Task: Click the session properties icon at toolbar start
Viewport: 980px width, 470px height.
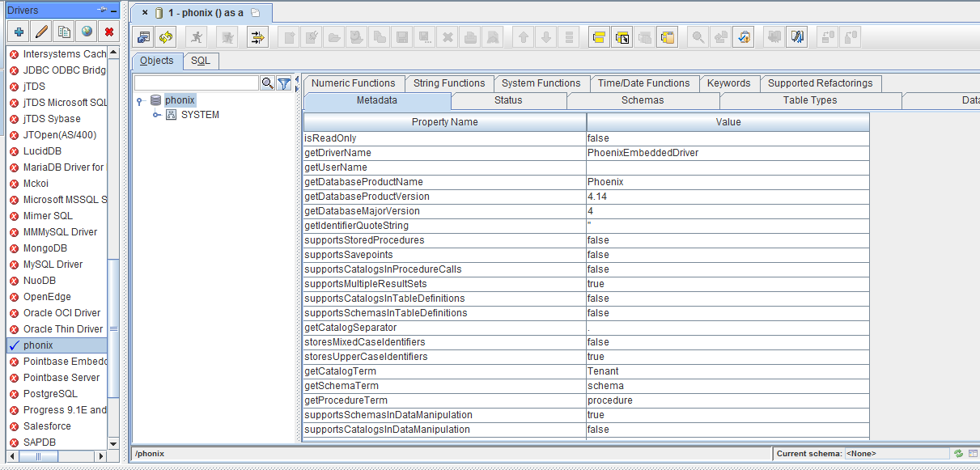Action: coord(144,37)
